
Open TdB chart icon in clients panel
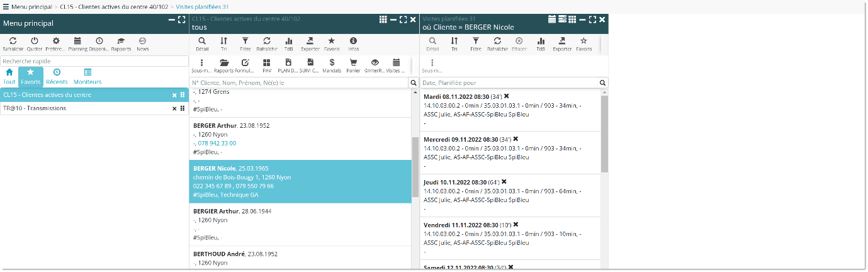(x=288, y=43)
